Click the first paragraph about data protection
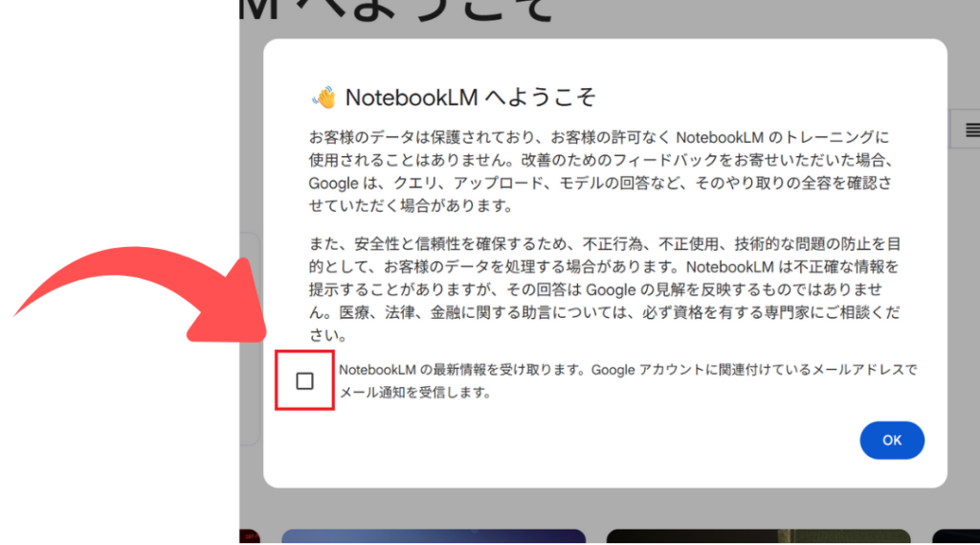Screen dimensions: 980x545 [603, 170]
